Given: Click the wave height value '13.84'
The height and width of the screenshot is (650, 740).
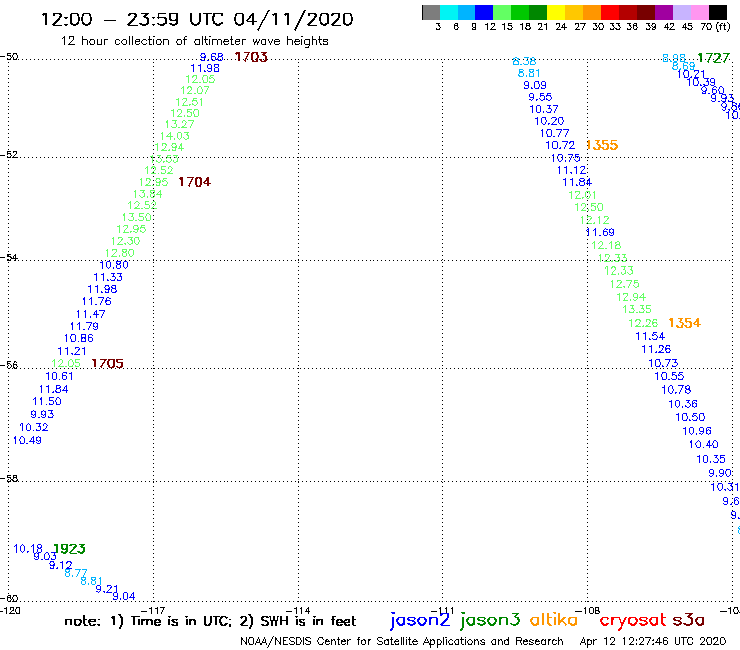Looking at the screenshot, I should [x=148, y=194].
